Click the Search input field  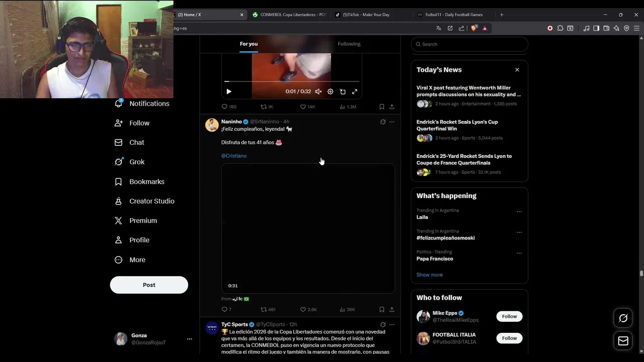[x=469, y=44]
